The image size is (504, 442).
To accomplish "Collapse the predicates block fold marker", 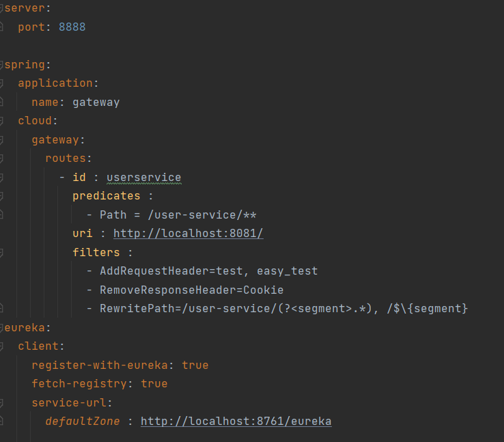I will tap(1, 196).
